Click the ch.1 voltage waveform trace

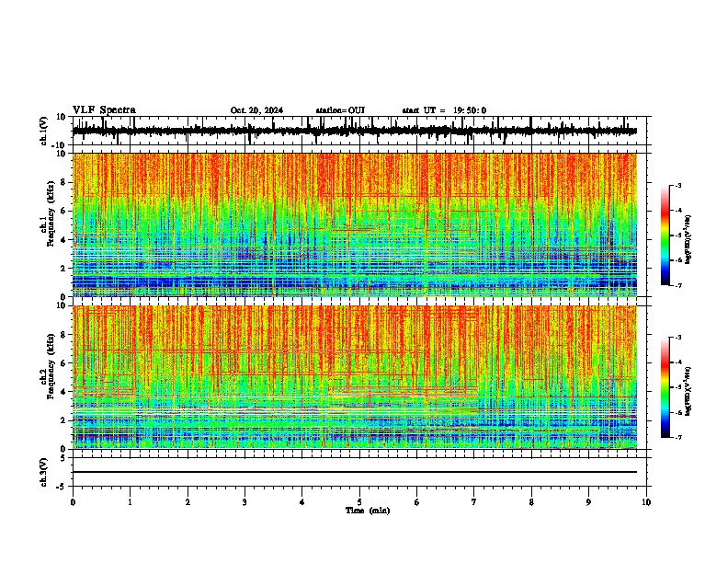coord(355,131)
